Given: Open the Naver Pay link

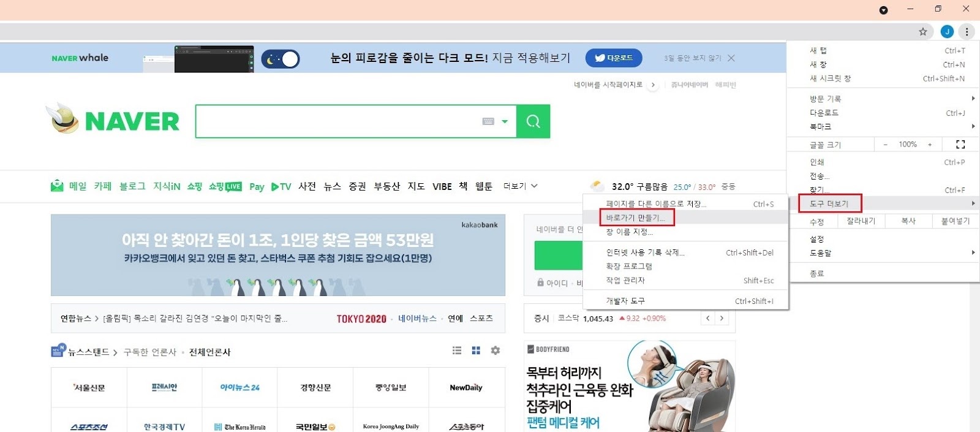Looking at the screenshot, I should tap(257, 187).
